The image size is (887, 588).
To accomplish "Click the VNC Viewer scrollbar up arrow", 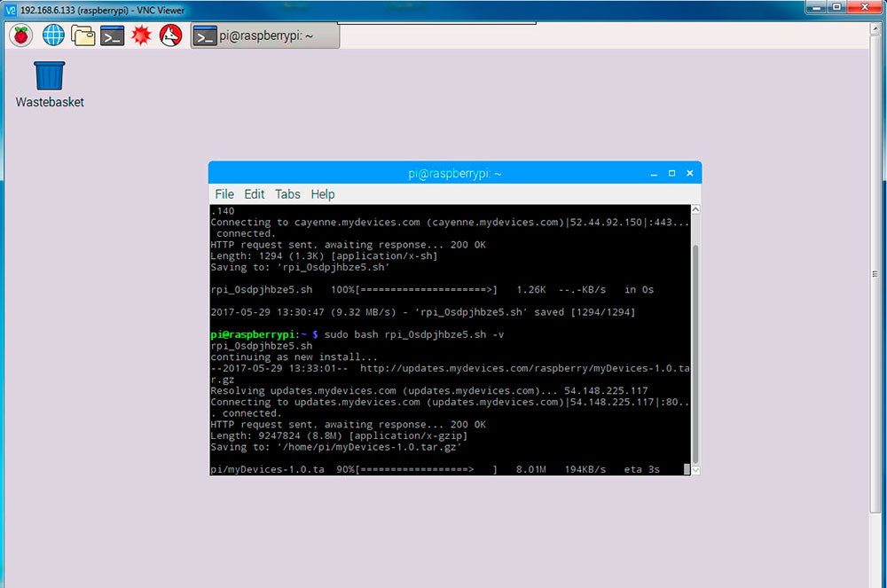I will (875, 28).
